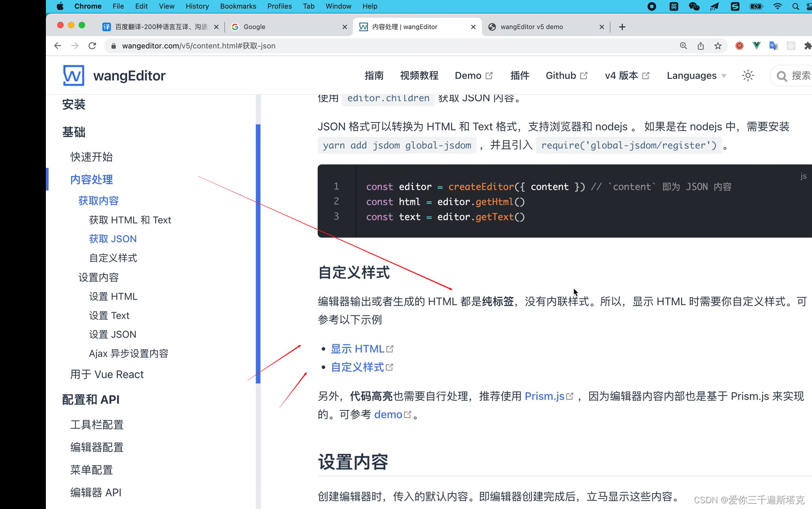The height and width of the screenshot is (509, 812).
Task: Click the share icon in the address bar
Action: [701, 45]
